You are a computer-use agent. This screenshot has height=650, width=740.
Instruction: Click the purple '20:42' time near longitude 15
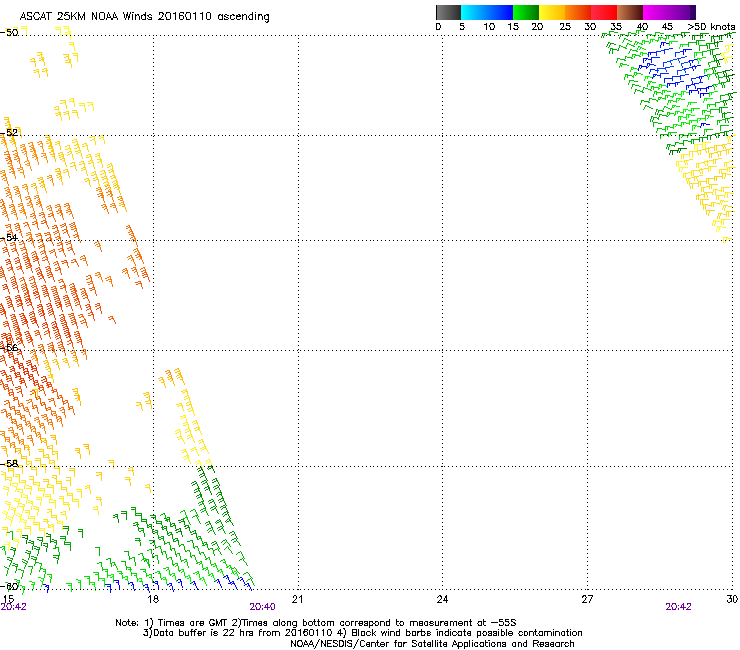pyautogui.click(x=13, y=607)
